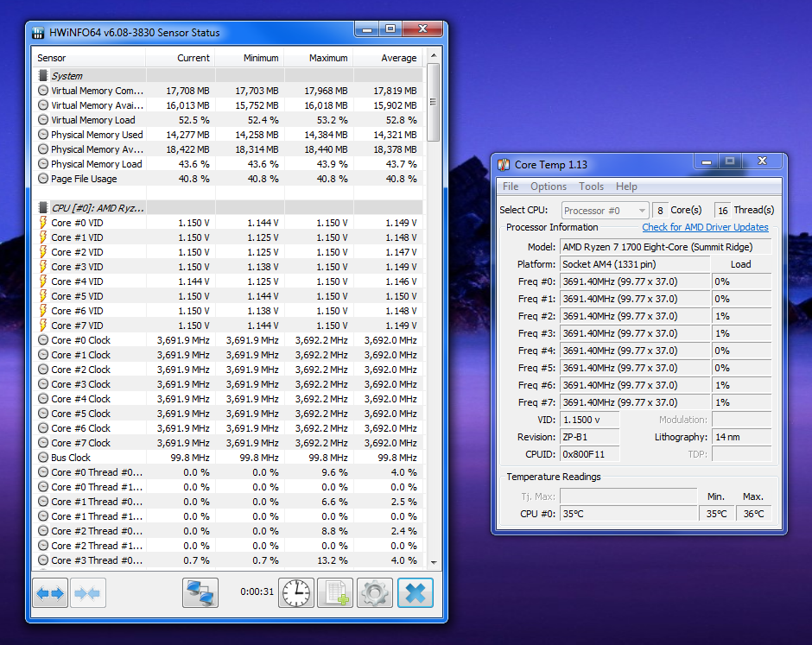Click the CPU [#0] AMD Ryzen group icon
812x645 pixels.
(x=43, y=207)
